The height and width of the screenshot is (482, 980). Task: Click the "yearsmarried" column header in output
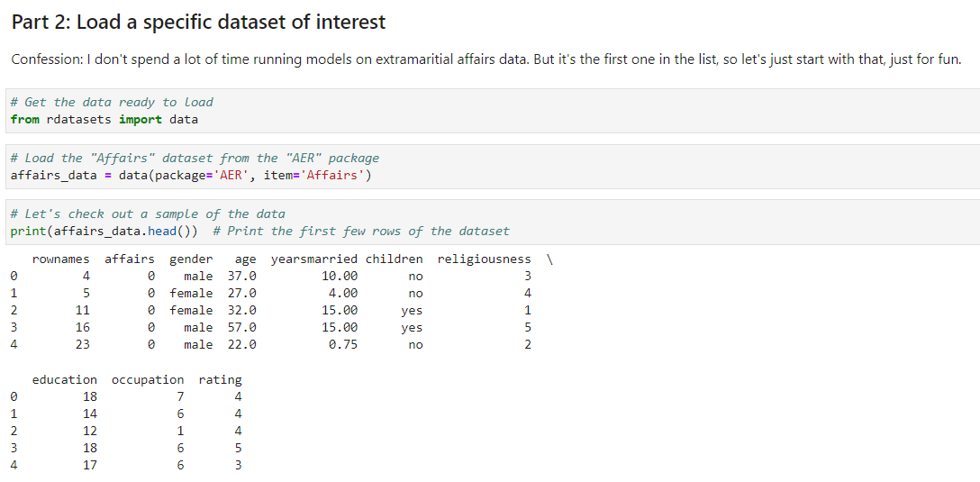(314, 259)
